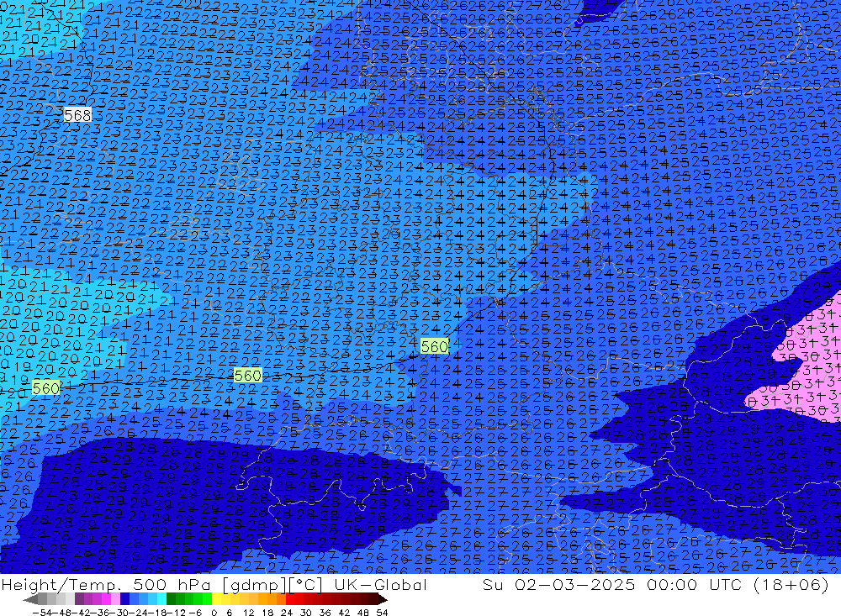Select the yellow legend swatch above 0

216,599
